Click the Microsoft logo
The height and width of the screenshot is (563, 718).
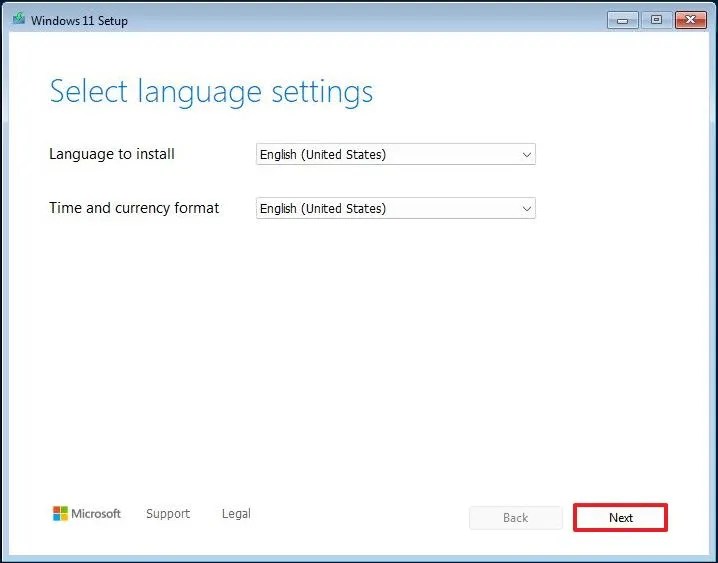87,514
